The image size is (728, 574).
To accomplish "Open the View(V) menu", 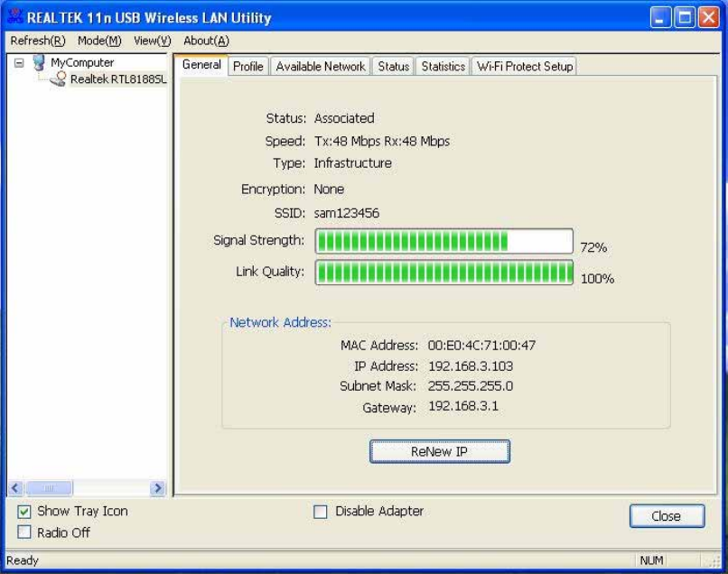I will (x=153, y=41).
